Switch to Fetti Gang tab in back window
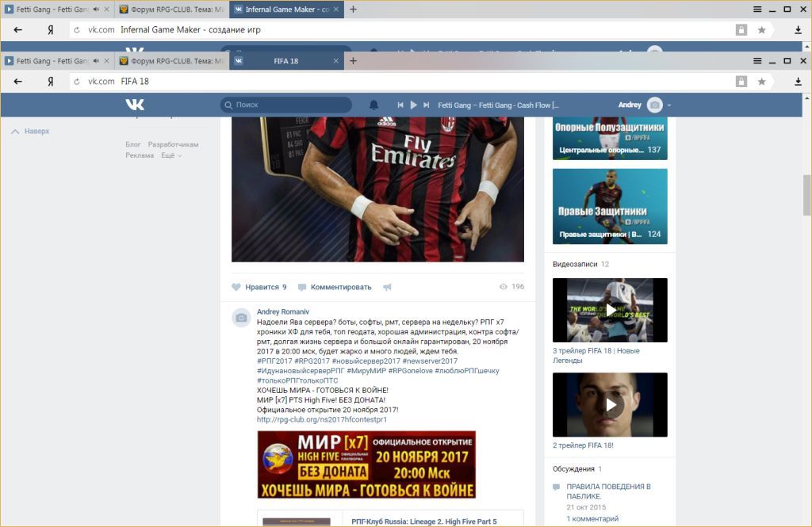Viewport: 812px width, 527px height. 52,10
